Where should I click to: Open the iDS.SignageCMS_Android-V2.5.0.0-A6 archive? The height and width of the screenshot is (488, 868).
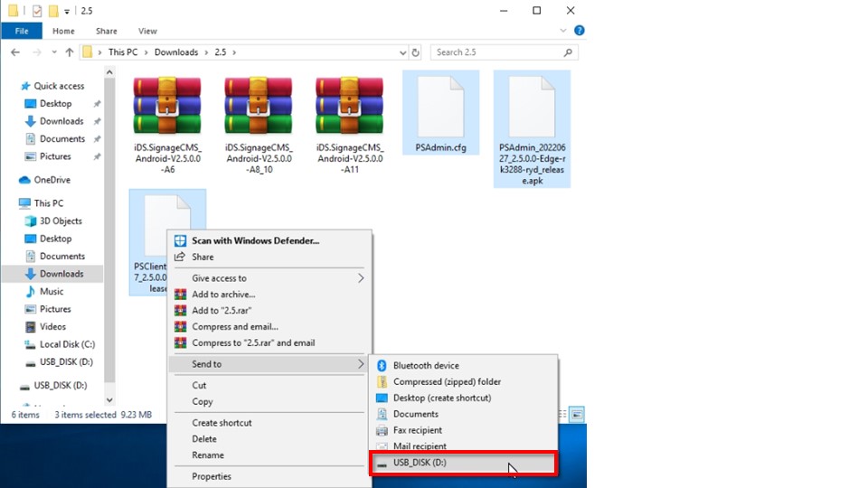167,108
